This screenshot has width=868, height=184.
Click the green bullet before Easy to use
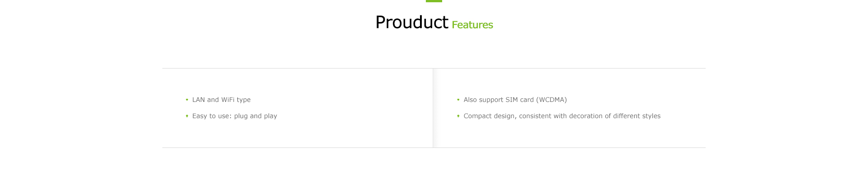(x=187, y=116)
